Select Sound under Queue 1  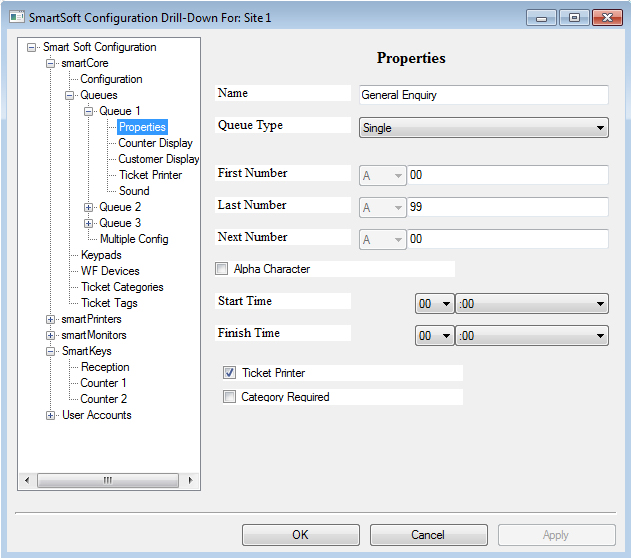(134, 191)
